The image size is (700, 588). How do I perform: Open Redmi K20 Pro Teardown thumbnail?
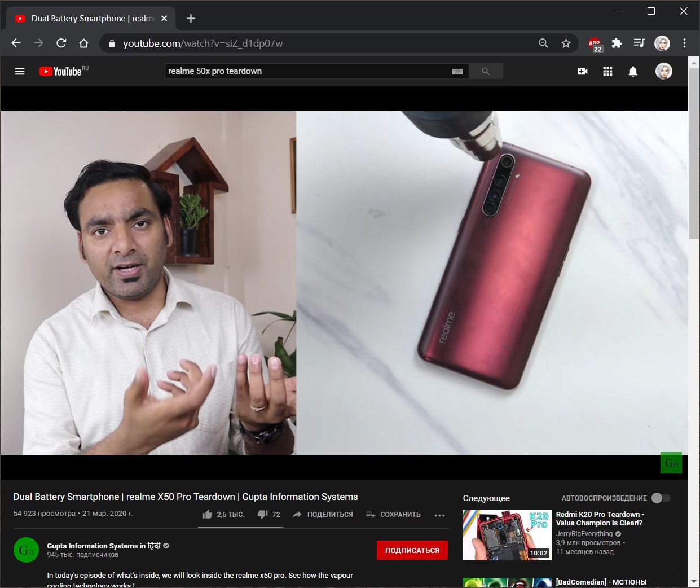[x=507, y=535]
